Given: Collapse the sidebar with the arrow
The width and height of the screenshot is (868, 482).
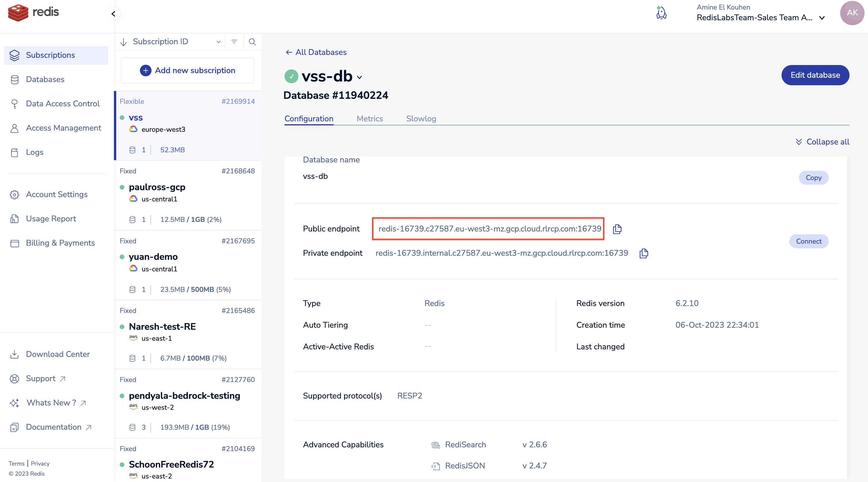Looking at the screenshot, I should coord(113,14).
